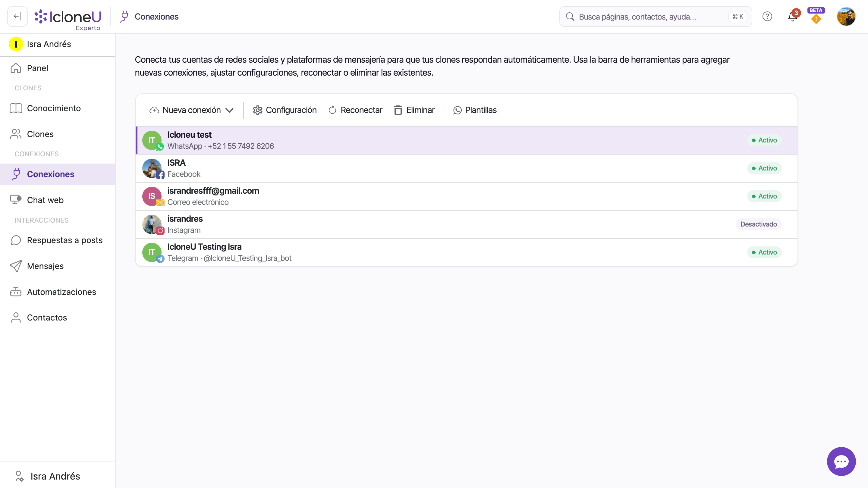Screen dimensions: 868x488
Task: Open the support chat bubble button
Action: 841,461
